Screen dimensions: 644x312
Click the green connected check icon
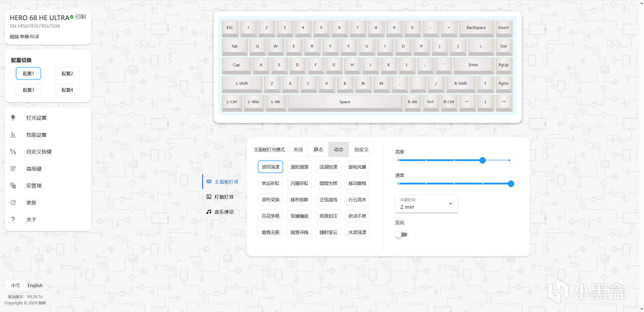tap(72, 17)
